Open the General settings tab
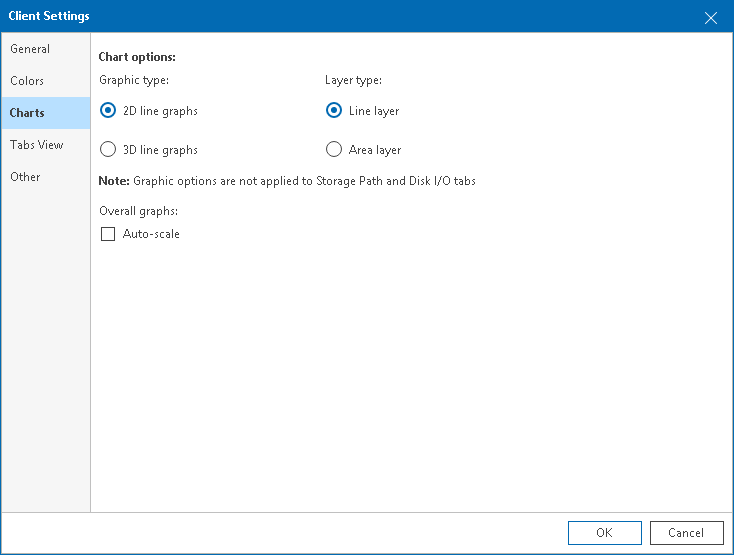 tap(30, 49)
